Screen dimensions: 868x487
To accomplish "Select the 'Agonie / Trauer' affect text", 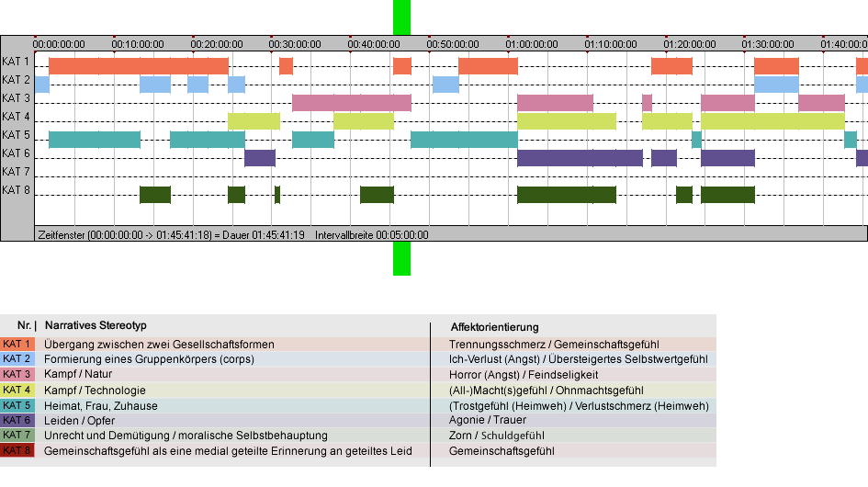I will point(488,420).
